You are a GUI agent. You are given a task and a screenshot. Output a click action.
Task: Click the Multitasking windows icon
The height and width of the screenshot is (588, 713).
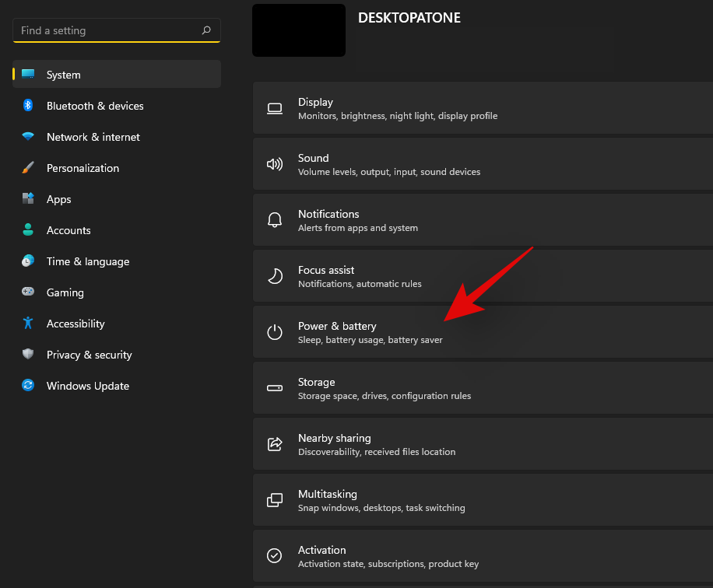[x=275, y=500]
